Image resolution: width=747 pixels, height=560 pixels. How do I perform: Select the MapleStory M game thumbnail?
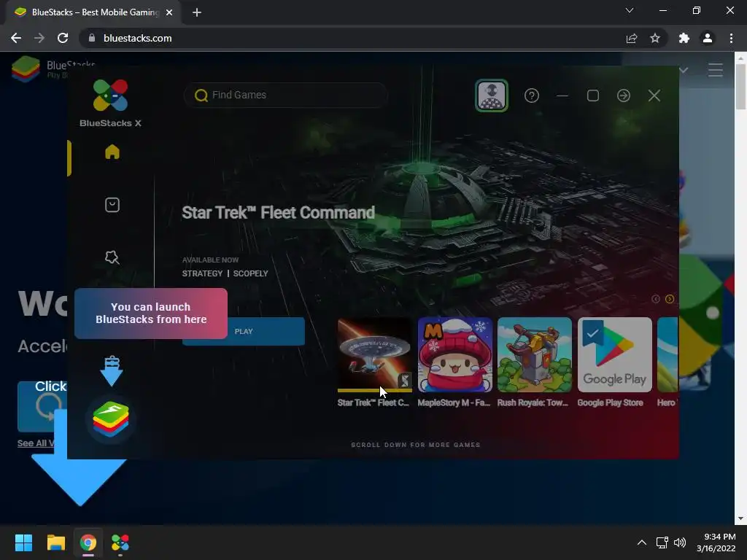(x=454, y=355)
